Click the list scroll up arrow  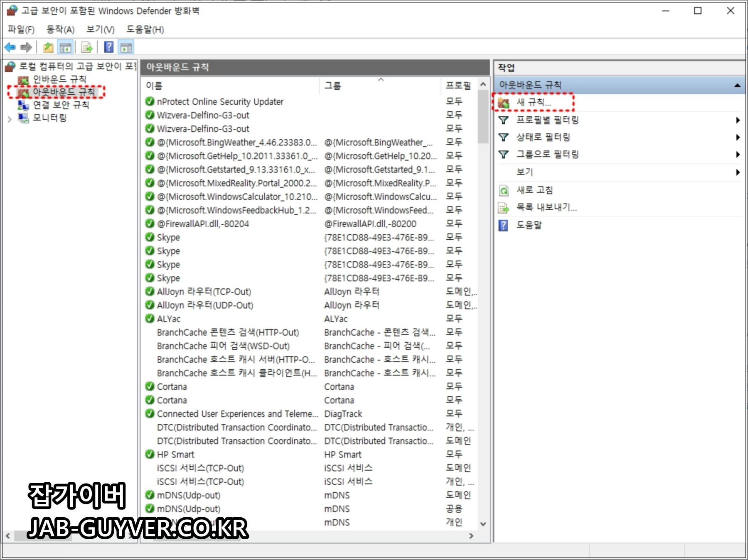483,84
